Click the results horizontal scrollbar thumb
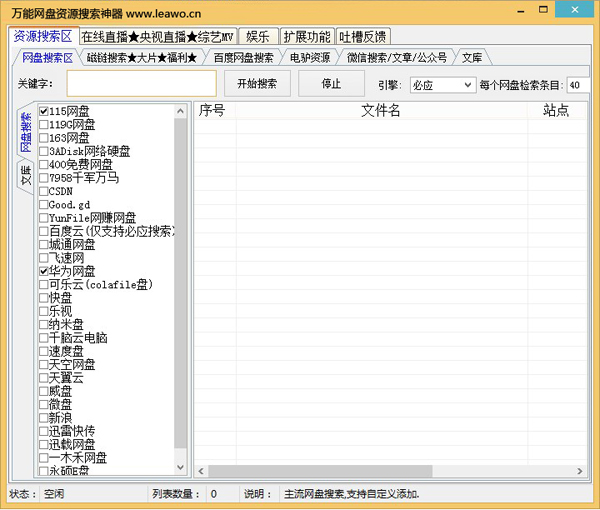Viewport: 600px width, 510px height. coord(320,471)
